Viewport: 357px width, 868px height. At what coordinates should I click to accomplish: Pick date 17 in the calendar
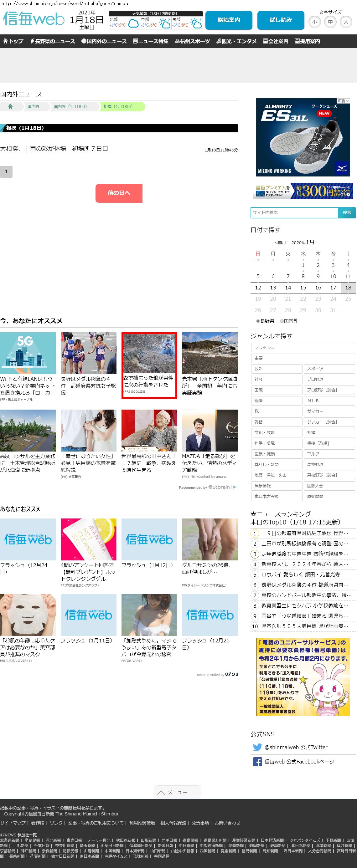[x=333, y=288]
